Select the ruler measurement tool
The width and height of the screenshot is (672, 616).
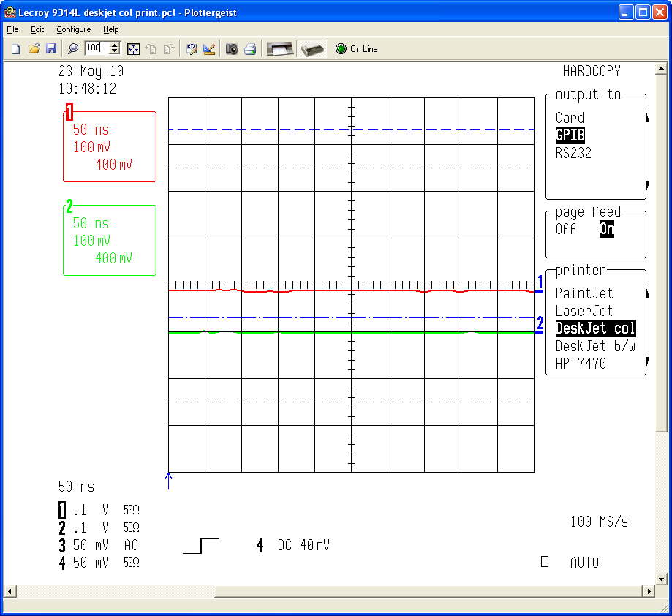point(208,48)
